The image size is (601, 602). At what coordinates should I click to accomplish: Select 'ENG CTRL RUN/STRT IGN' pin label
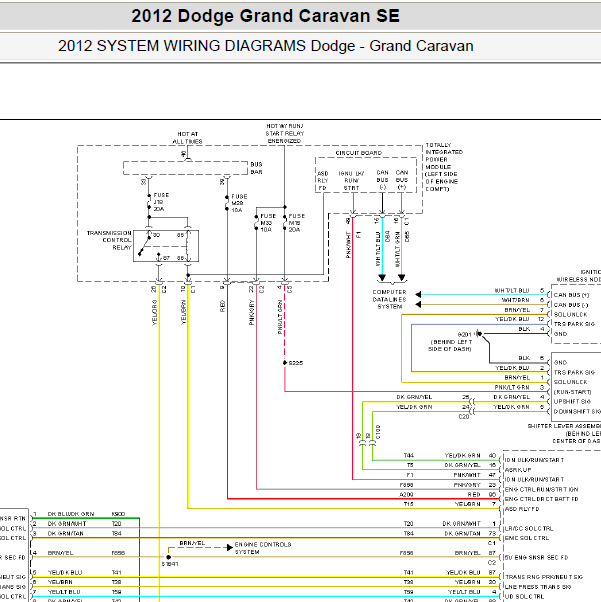541,490
